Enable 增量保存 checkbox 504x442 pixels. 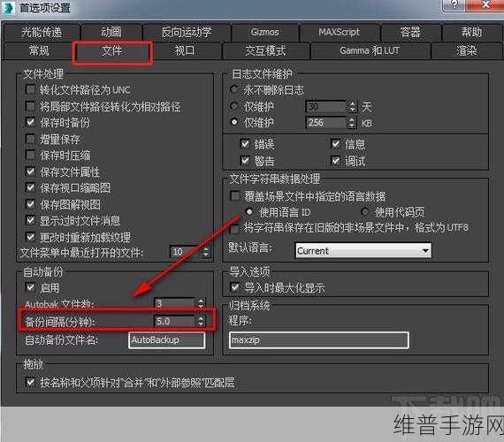point(30,139)
